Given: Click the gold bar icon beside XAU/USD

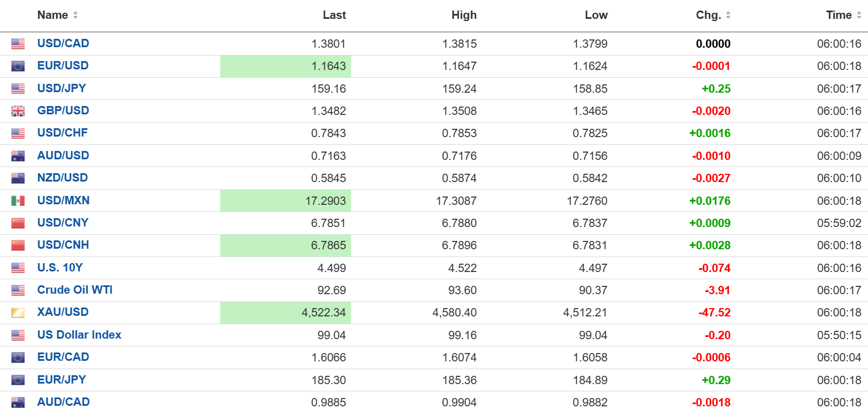Looking at the screenshot, I should coord(18,313).
